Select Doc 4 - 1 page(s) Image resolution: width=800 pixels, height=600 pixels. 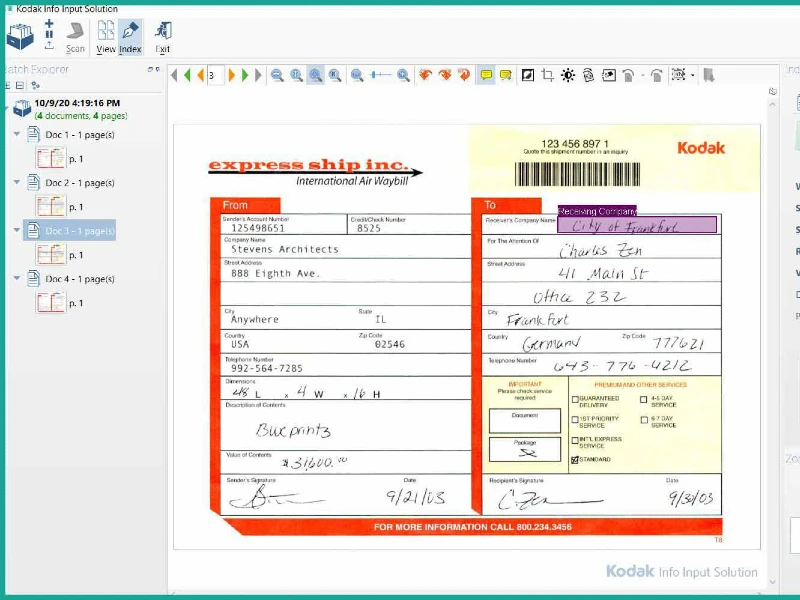click(x=80, y=279)
